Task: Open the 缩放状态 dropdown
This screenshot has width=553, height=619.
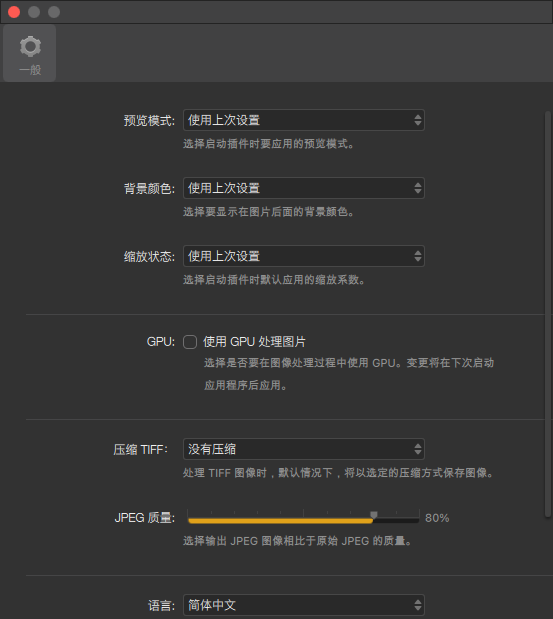Action: tap(304, 256)
